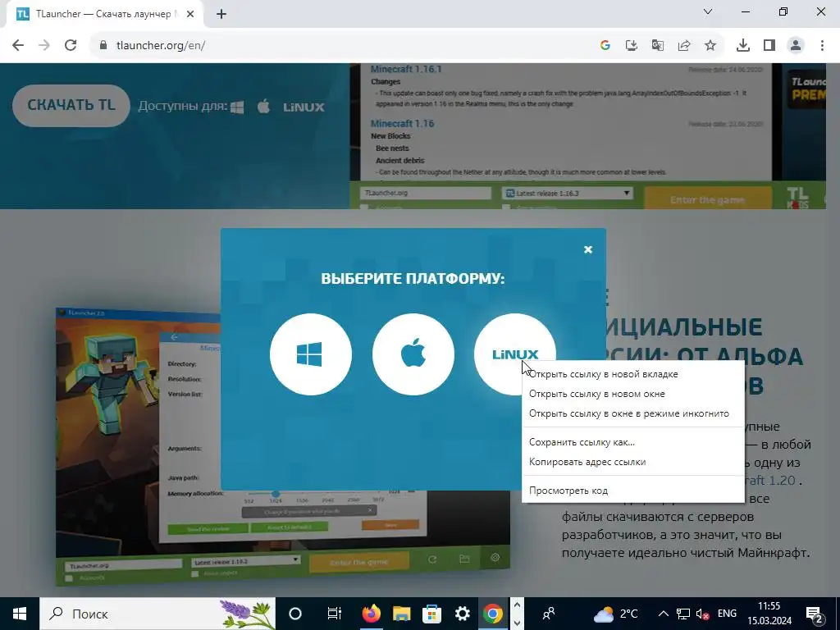
Task: Open version dropdown latest release 1.16.3
Action: click(x=568, y=193)
